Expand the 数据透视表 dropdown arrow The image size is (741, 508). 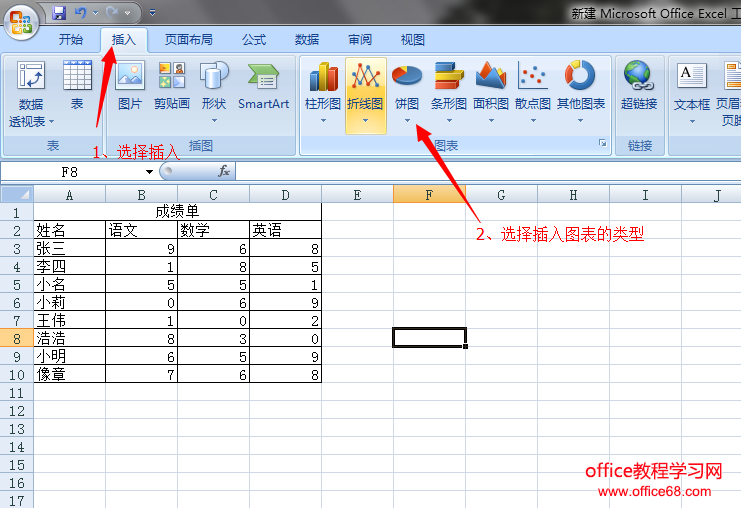[x=52, y=121]
